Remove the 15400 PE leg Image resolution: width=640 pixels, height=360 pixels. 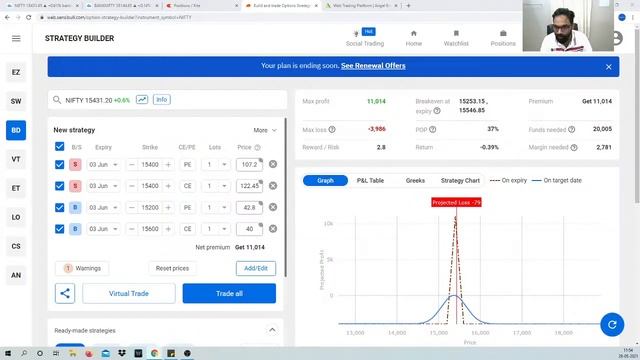273,164
